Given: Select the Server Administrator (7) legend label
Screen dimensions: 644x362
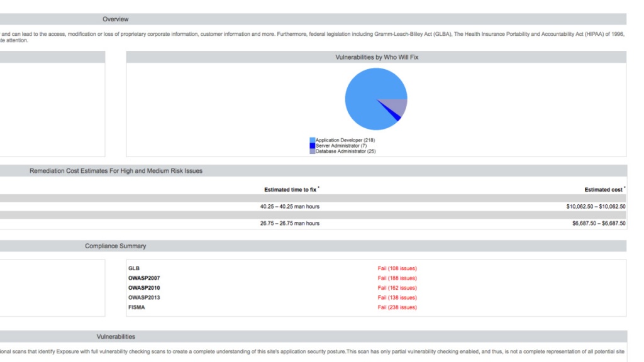Looking at the screenshot, I should click(341, 146).
